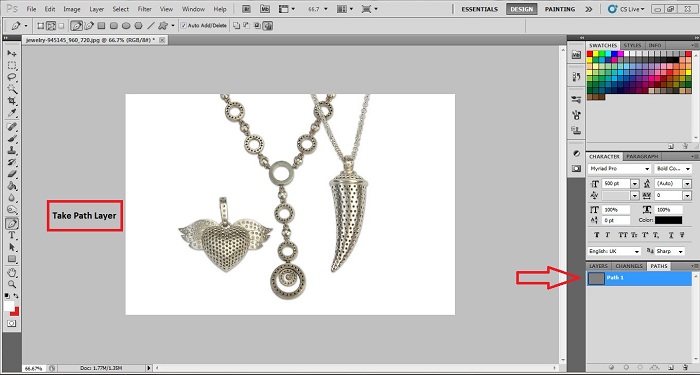
Task: Select the Eraser tool
Action: (x=12, y=174)
